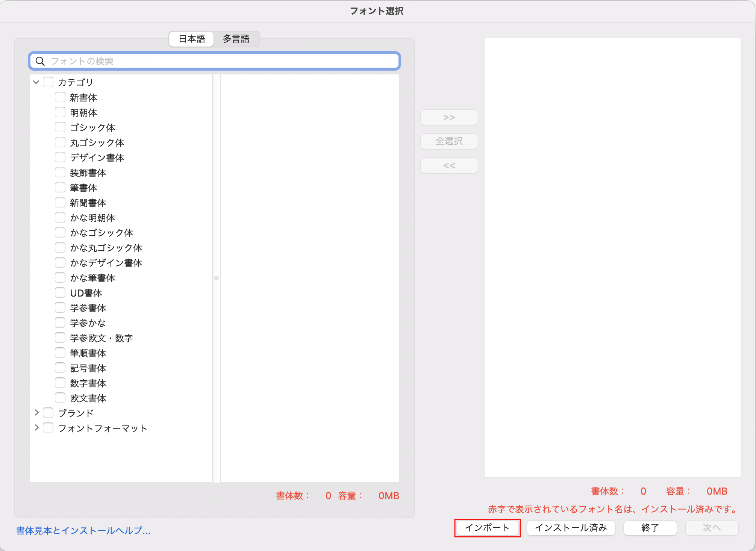Switch to the 多言語 tab
The image size is (756, 551).
(236, 39)
